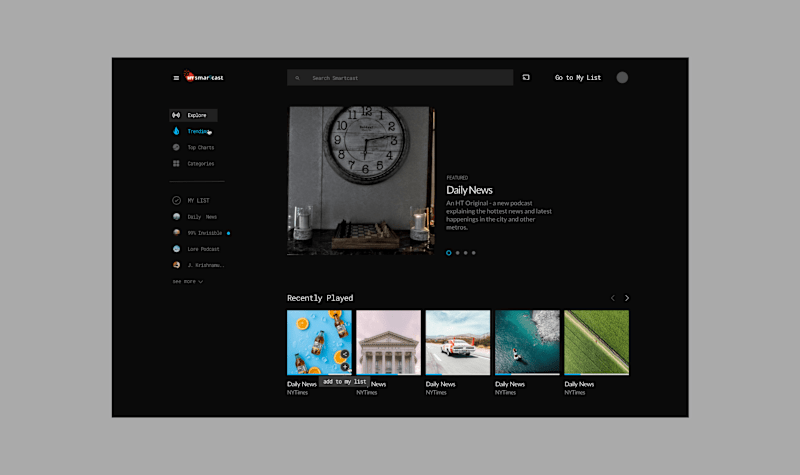Click the Recently Played heading
The width and height of the screenshot is (800, 475).
coord(320,298)
